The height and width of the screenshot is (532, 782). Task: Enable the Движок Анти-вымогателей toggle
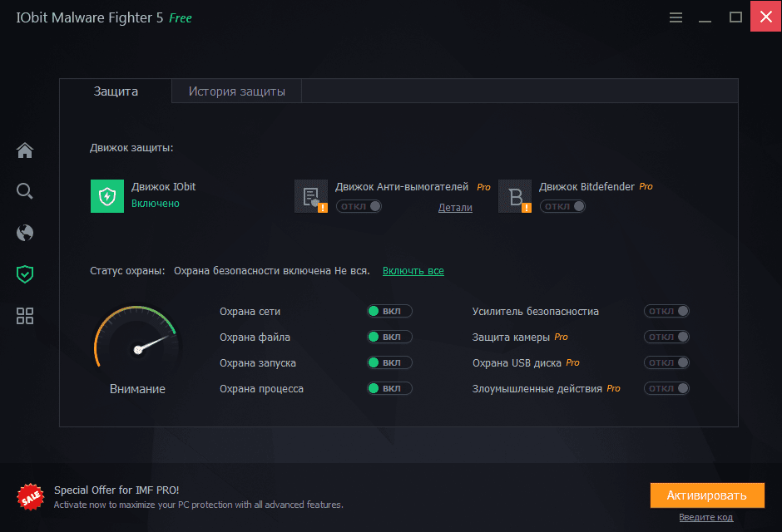(359, 206)
